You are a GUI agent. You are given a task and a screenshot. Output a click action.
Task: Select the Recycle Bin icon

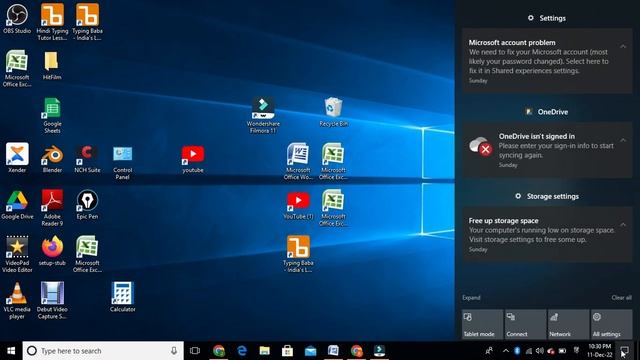click(x=333, y=112)
